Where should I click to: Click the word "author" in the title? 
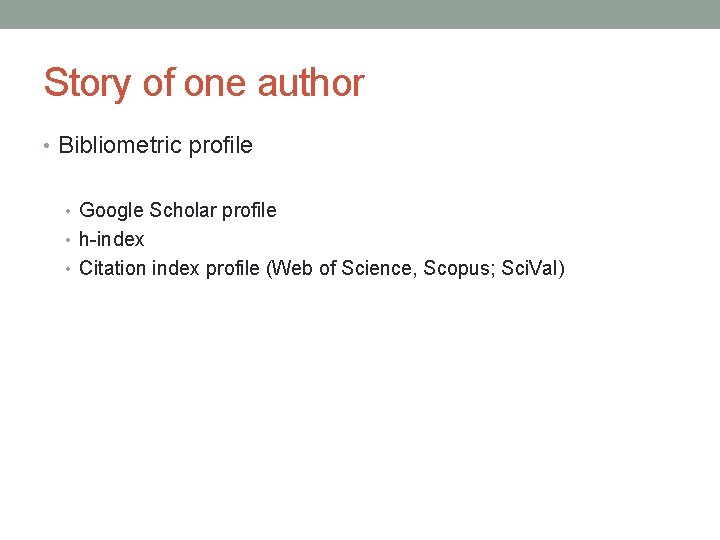coord(311,83)
